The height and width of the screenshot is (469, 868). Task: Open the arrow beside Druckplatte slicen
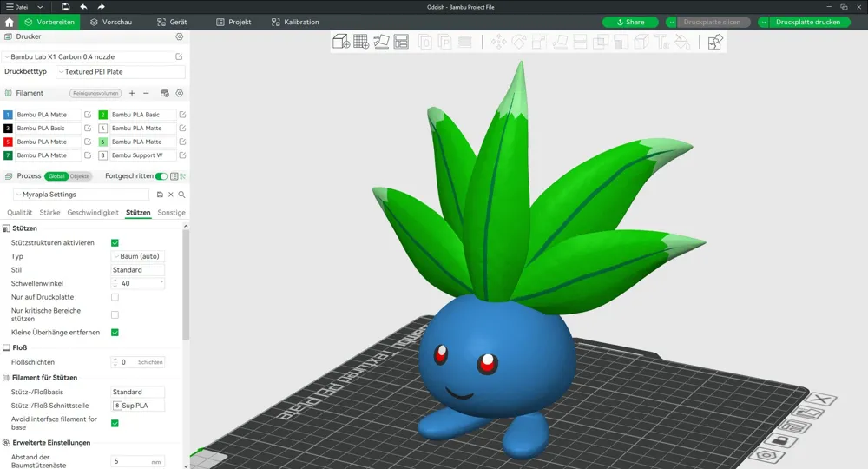[672, 23]
